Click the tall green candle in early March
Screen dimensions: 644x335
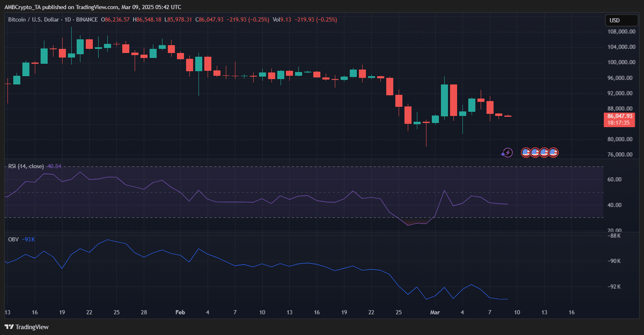click(444, 100)
